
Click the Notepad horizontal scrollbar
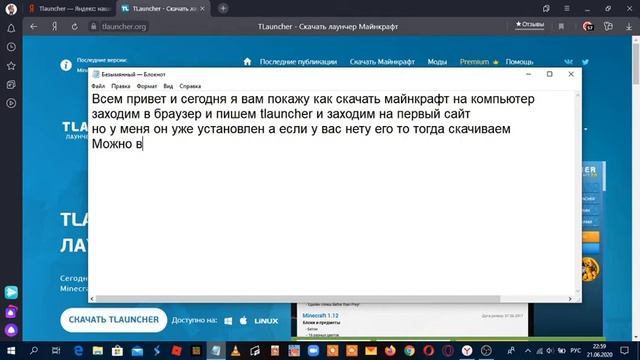[x=297, y=299]
